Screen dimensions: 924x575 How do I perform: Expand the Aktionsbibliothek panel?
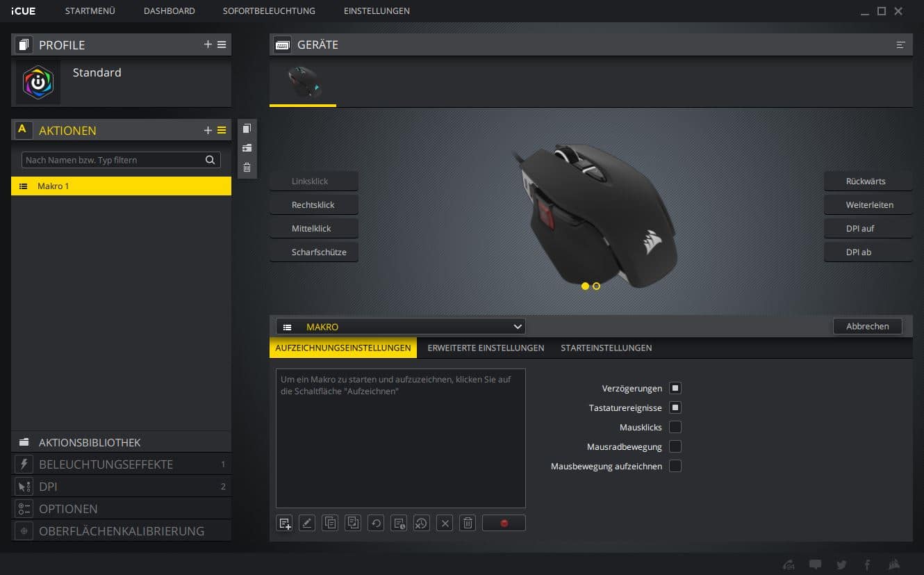(x=90, y=442)
